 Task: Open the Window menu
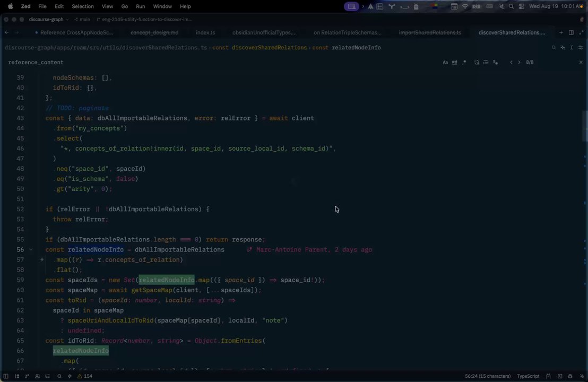tap(162, 6)
